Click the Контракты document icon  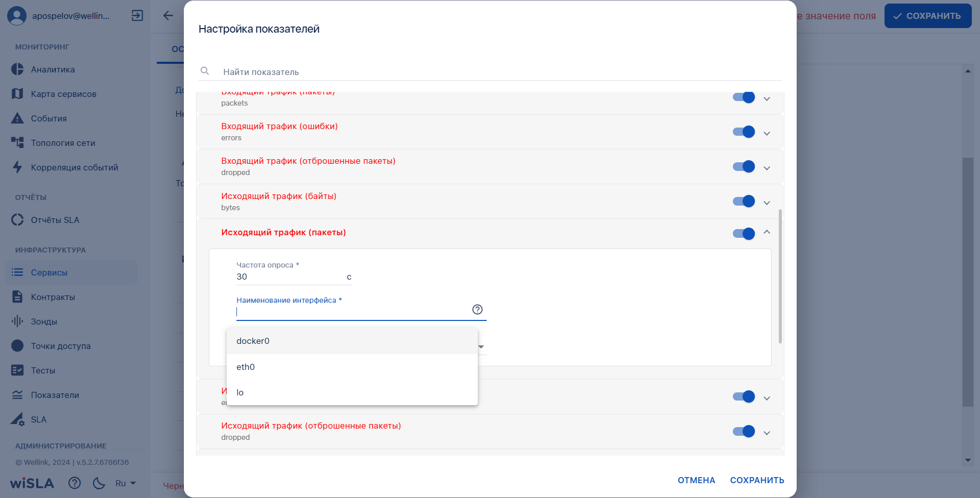pos(17,297)
